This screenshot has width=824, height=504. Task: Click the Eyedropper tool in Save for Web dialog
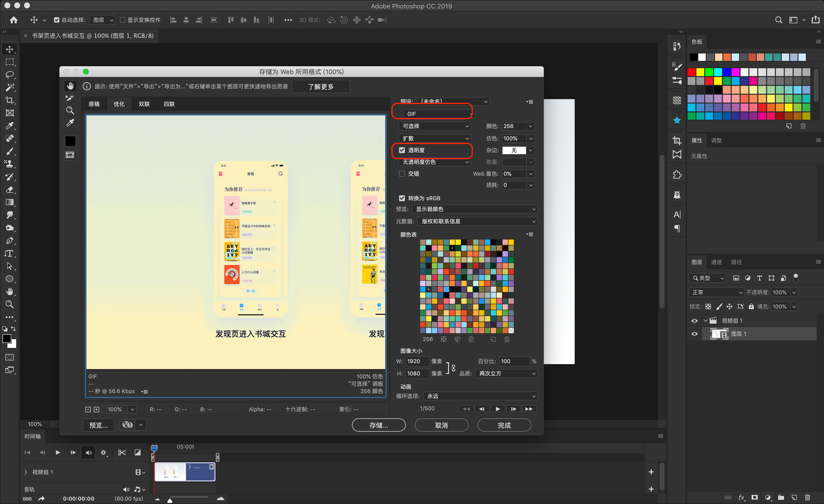click(70, 123)
